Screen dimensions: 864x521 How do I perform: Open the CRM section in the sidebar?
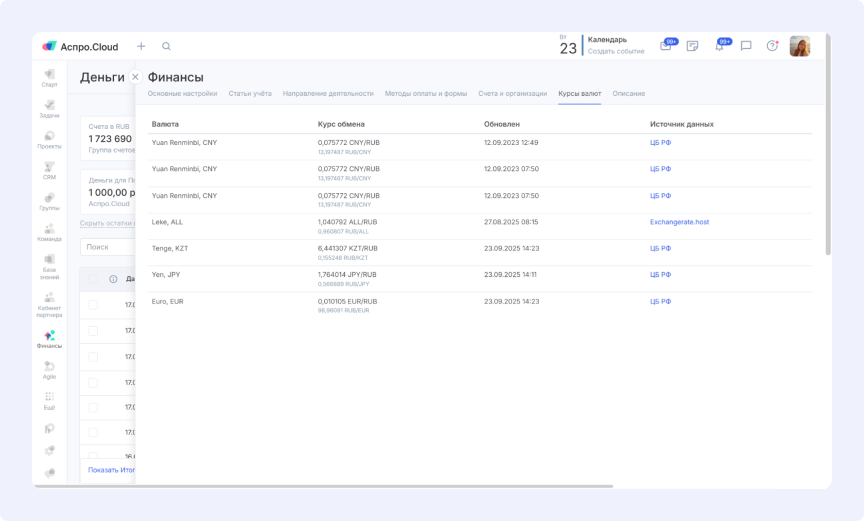coord(49,171)
